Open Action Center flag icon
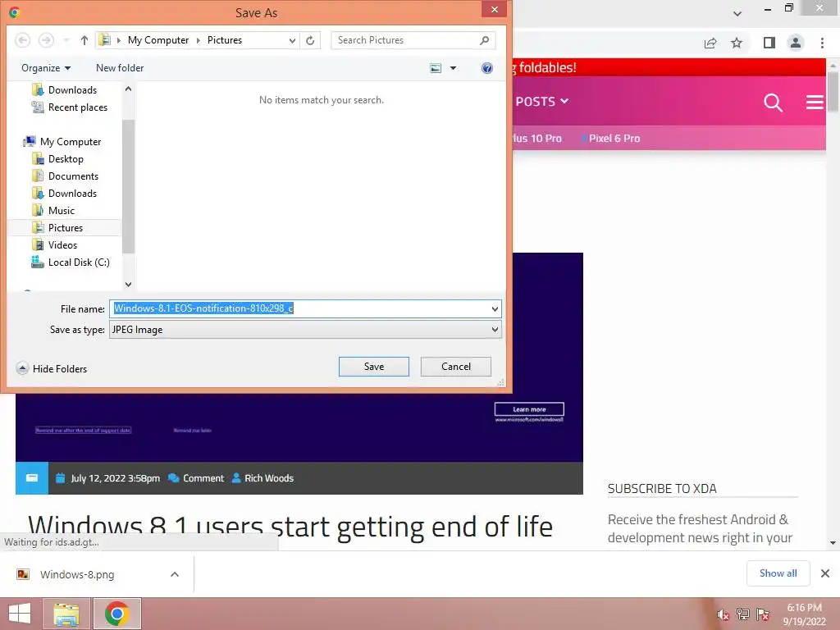This screenshot has height=630, width=840. coord(763,614)
